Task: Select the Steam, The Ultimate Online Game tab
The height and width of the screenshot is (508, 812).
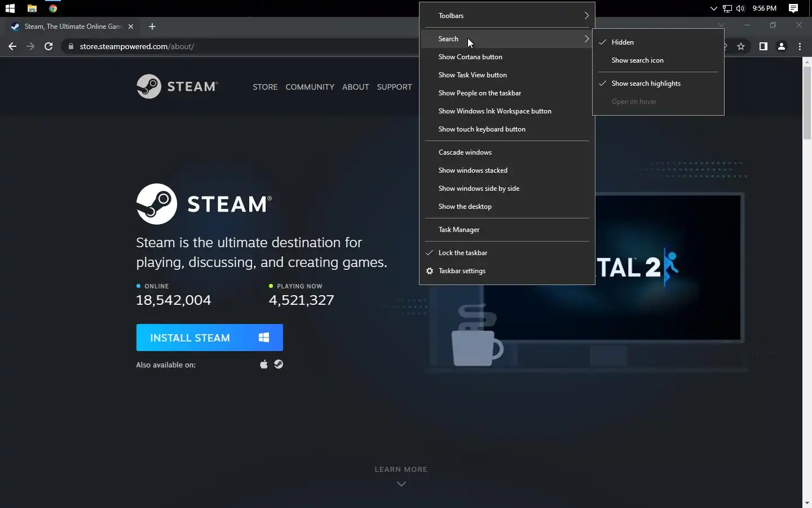Action: 73,27
